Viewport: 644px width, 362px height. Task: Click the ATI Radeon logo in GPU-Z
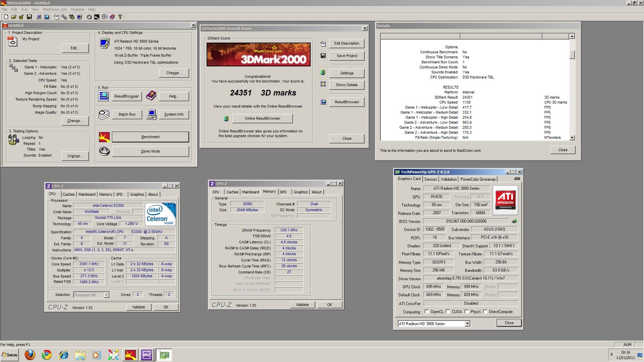coord(505,199)
